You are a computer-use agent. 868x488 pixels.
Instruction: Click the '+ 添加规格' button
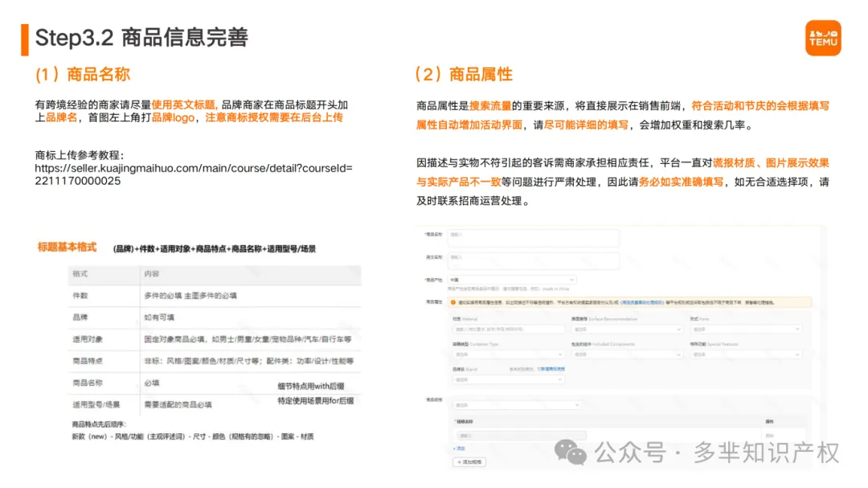click(469, 462)
